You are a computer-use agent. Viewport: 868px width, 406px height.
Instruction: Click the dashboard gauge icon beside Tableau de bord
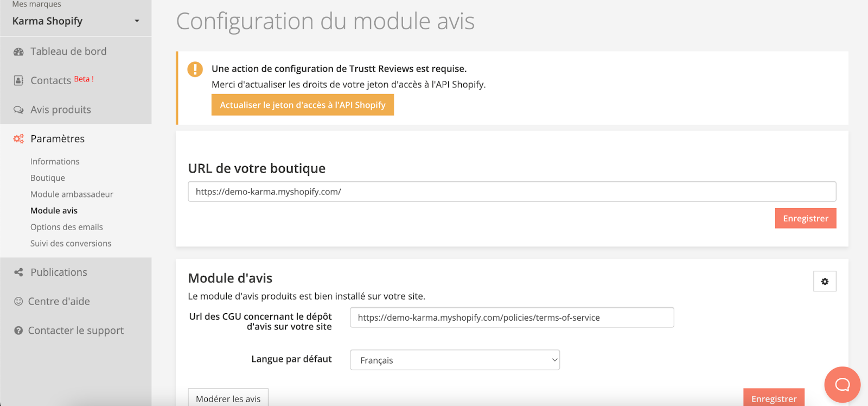coord(18,52)
